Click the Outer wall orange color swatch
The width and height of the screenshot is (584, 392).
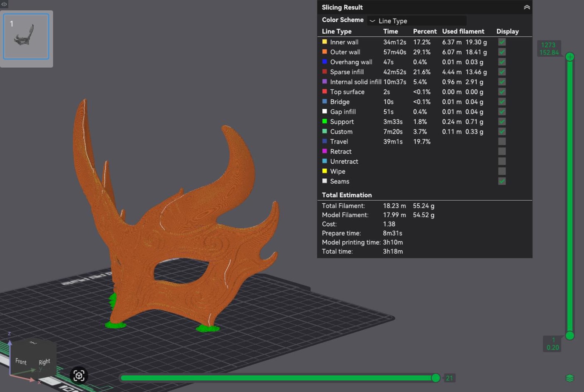[324, 51]
